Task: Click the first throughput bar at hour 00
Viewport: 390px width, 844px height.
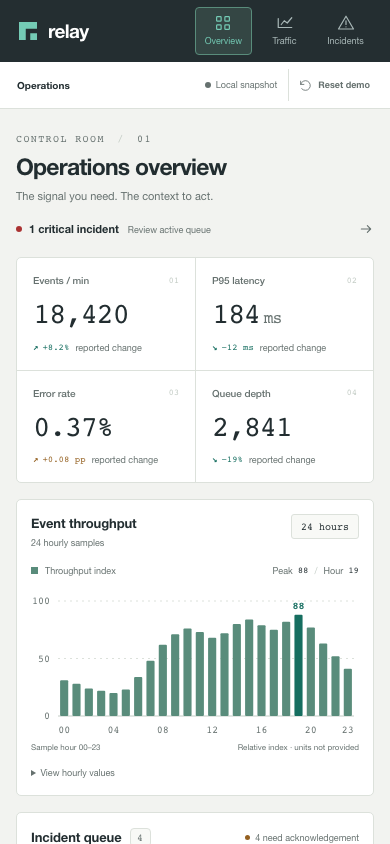Action: click(x=64, y=698)
